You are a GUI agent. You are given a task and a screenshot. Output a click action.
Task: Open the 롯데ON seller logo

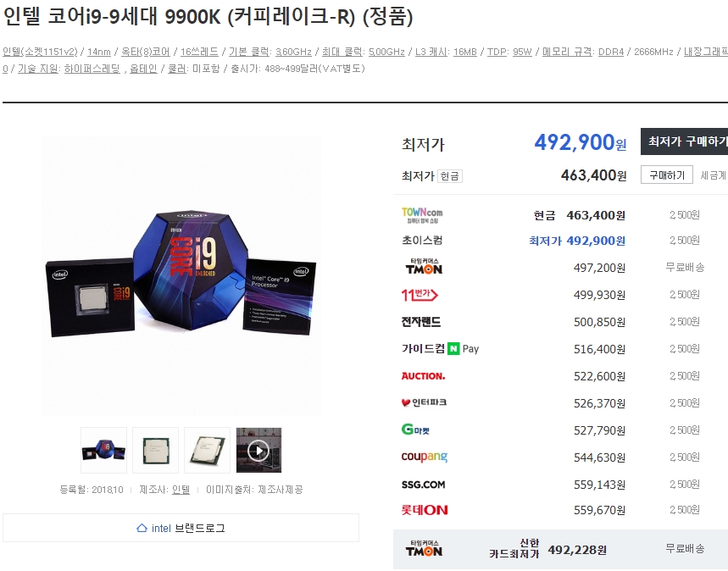point(425,510)
